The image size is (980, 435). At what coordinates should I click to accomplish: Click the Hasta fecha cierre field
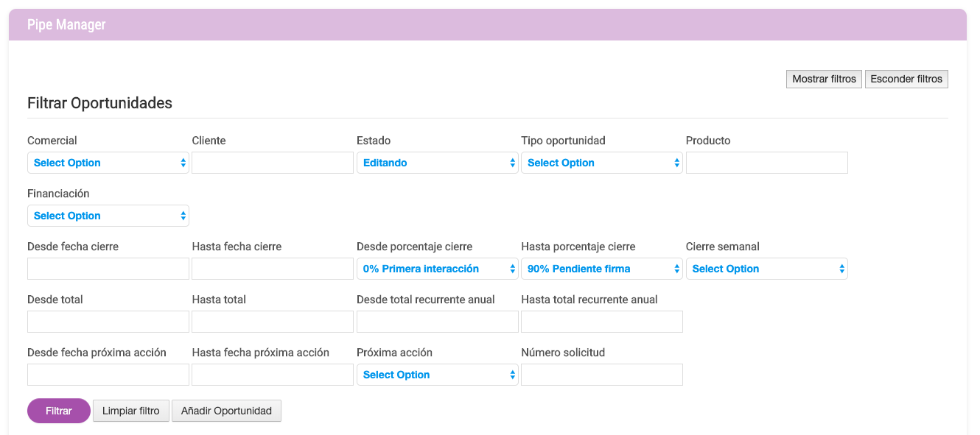coord(273,269)
